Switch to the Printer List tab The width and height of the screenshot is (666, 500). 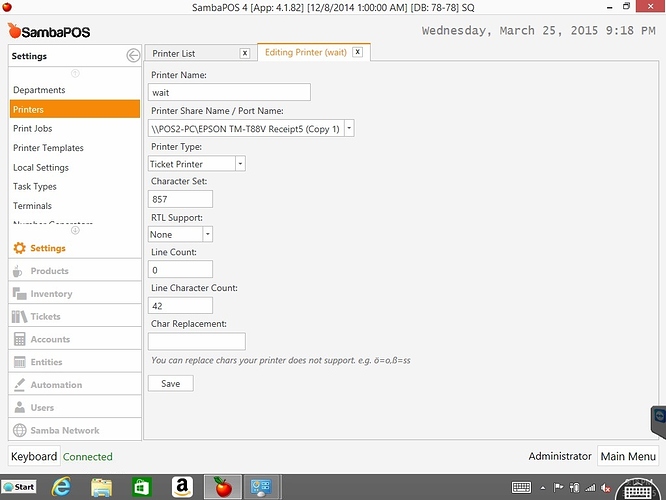201,53
